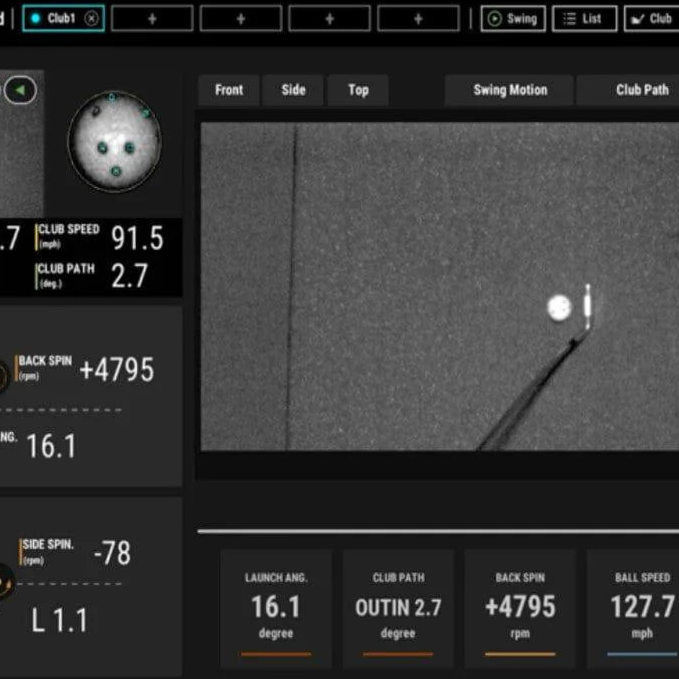The height and width of the screenshot is (679, 679).
Task: Switch to the Front camera view
Action: (x=229, y=90)
